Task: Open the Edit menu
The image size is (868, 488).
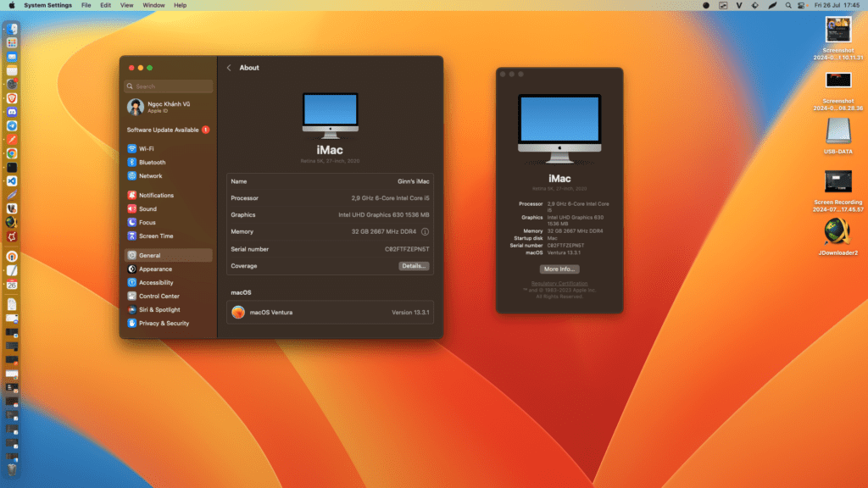Action: [105, 6]
